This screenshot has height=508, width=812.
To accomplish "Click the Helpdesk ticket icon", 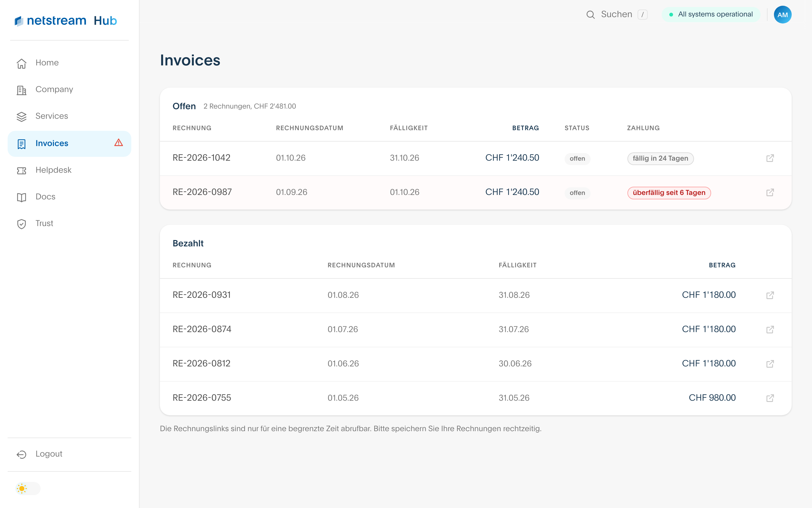I will 22,171.
